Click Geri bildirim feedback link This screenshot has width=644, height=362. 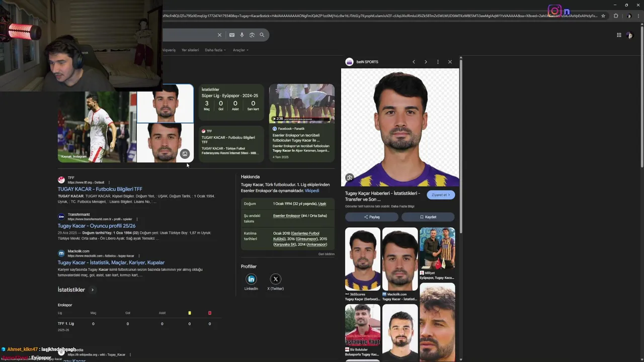tap(327, 254)
